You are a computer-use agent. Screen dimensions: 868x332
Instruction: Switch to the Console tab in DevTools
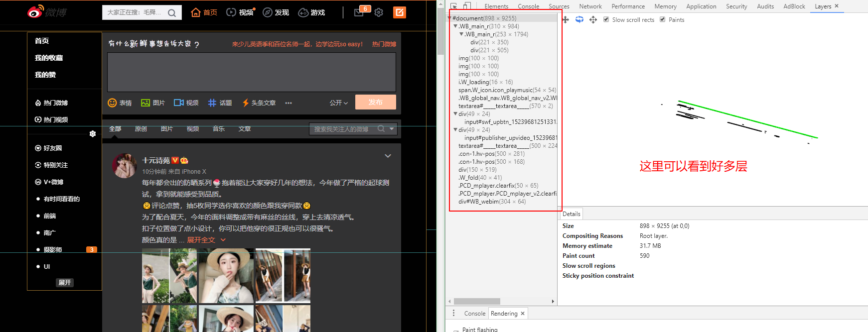coord(528,6)
